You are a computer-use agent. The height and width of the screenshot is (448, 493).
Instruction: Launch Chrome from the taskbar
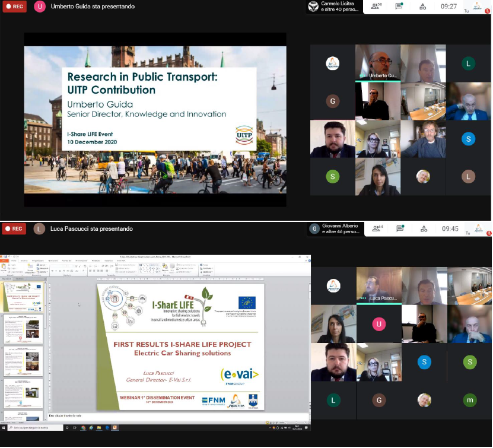coord(83,428)
